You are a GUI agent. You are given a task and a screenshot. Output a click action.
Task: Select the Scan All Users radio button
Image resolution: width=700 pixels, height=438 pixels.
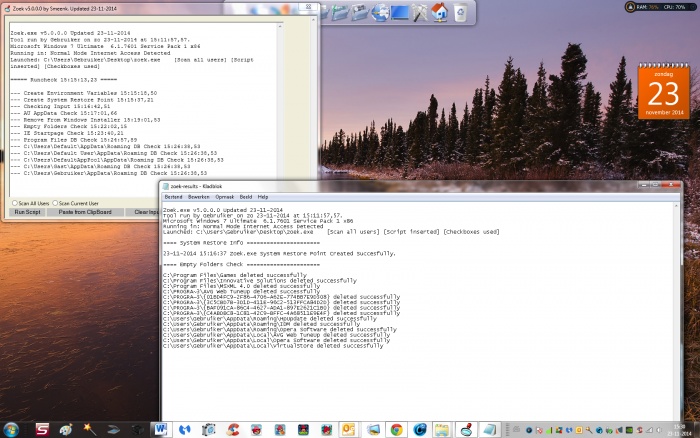coord(14,203)
